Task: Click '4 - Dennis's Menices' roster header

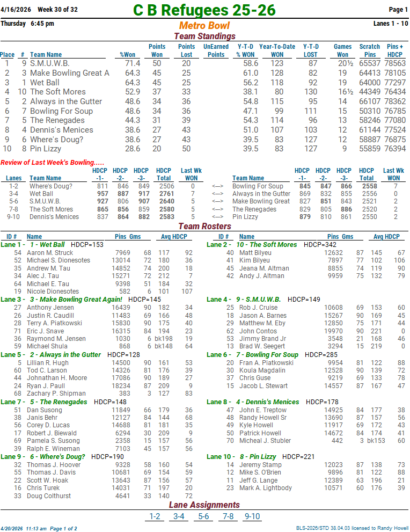Action: click(268, 402)
